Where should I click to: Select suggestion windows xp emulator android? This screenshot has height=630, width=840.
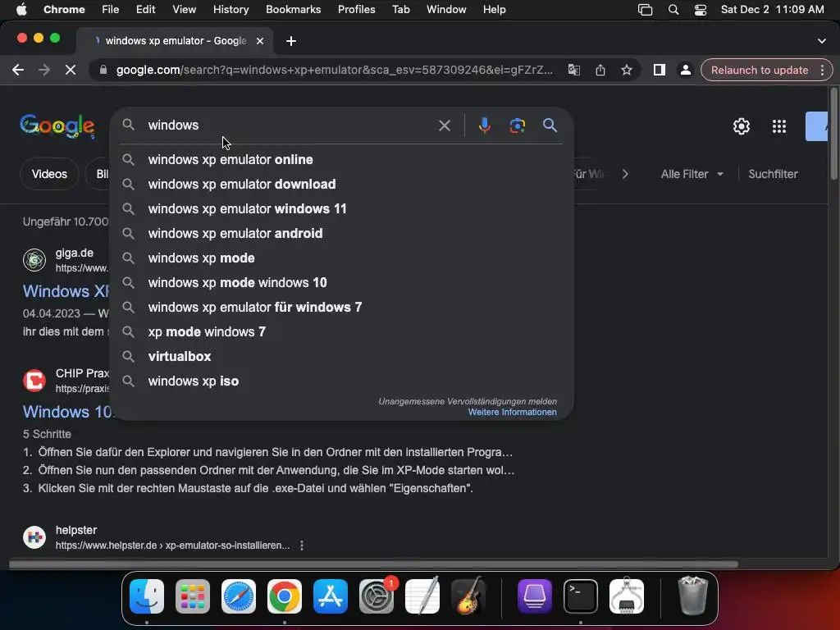tap(341, 234)
